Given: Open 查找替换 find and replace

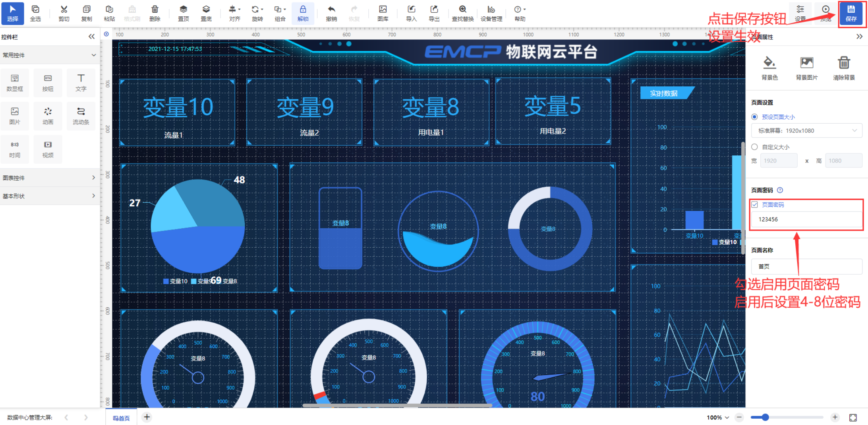Looking at the screenshot, I should click(x=462, y=13).
